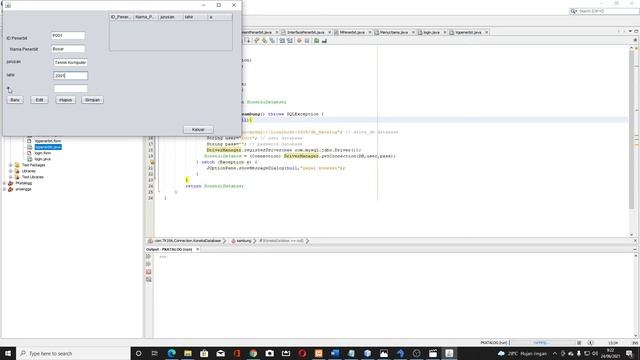Expand the last project in the tree
640x360 pixels.
click(4, 189)
